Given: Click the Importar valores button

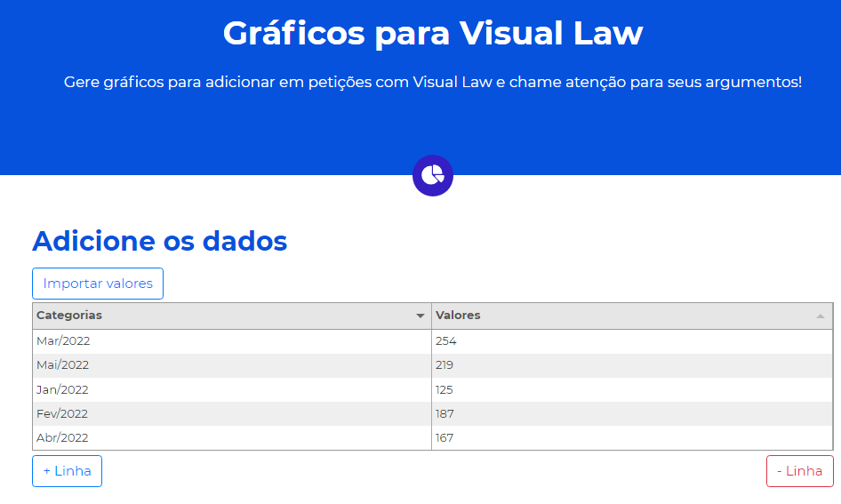Looking at the screenshot, I should pos(98,284).
